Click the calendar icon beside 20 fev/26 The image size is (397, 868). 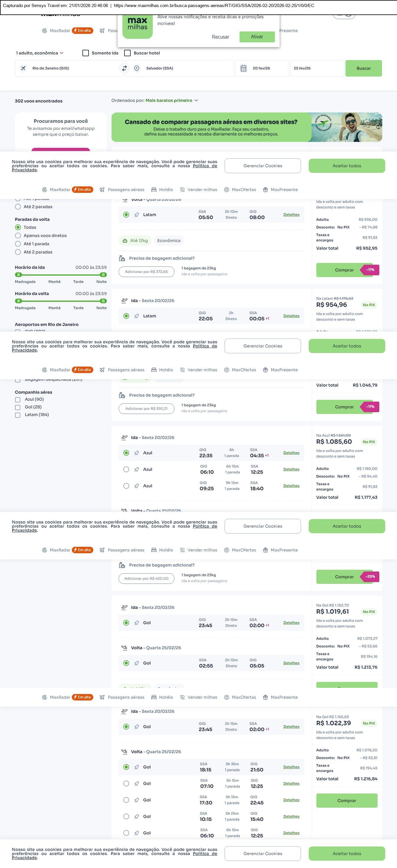click(243, 68)
